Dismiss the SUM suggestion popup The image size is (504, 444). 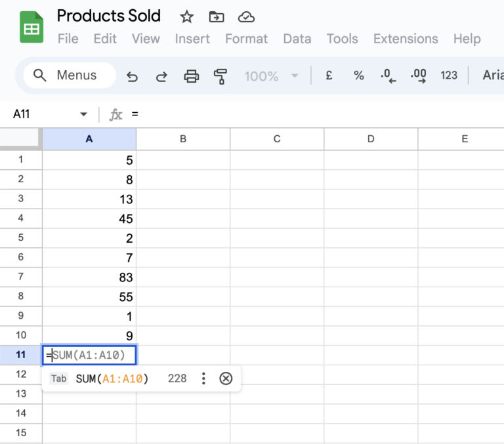226,378
